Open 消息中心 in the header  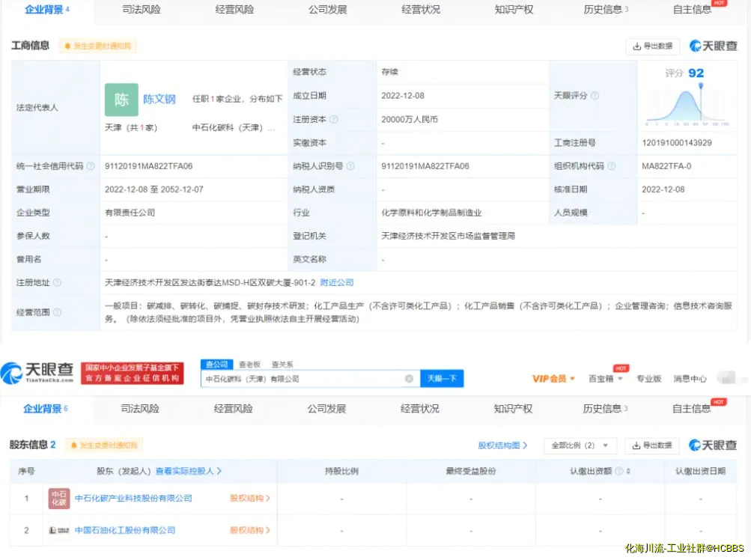pyautogui.click(x=690, y=378)
